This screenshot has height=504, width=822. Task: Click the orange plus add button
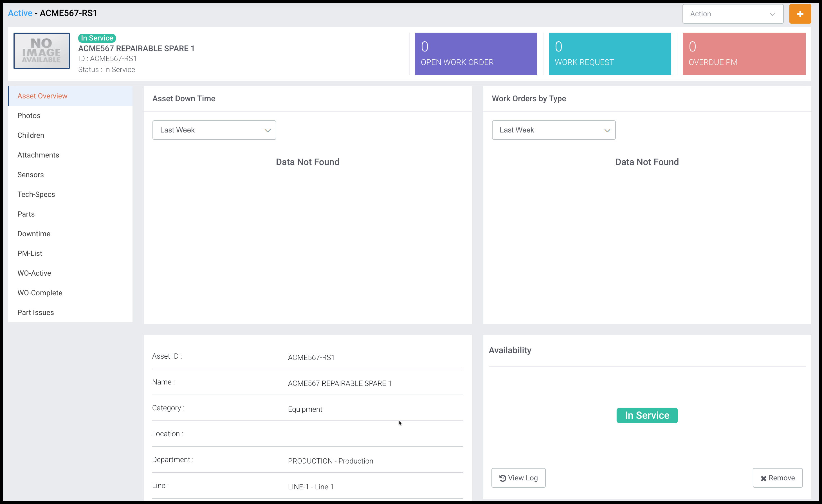pos(800,14)
